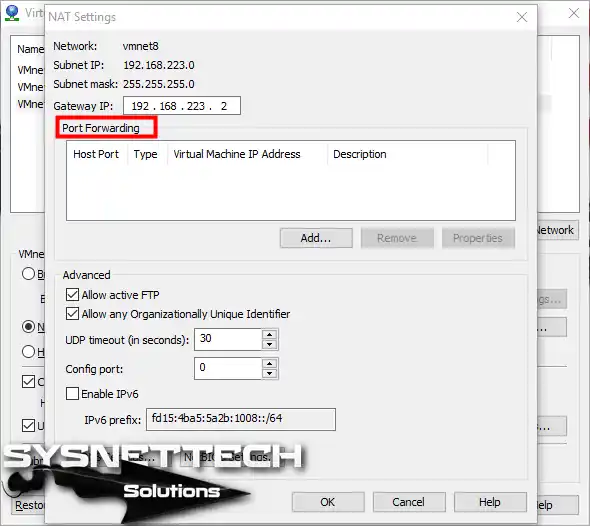590x526 pixels.
Task: Increase Config port with up arrow
Action: pos(269,363)
